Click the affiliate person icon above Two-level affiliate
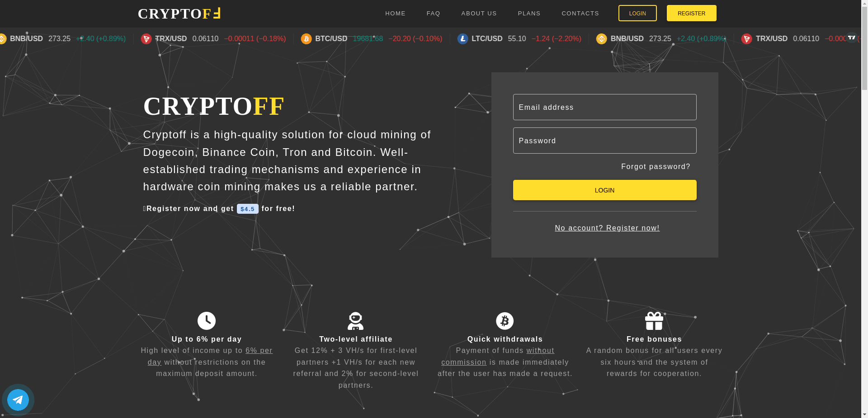 356,321
